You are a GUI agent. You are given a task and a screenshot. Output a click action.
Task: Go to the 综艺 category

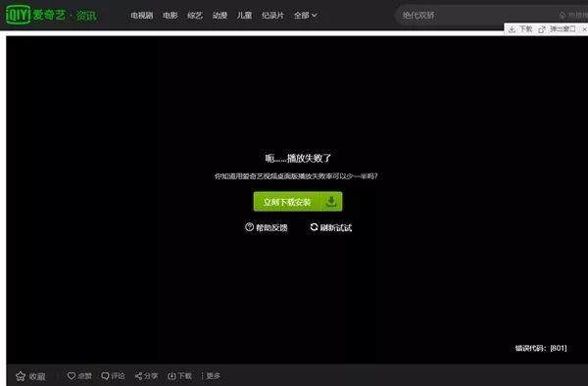click(195, 16)
